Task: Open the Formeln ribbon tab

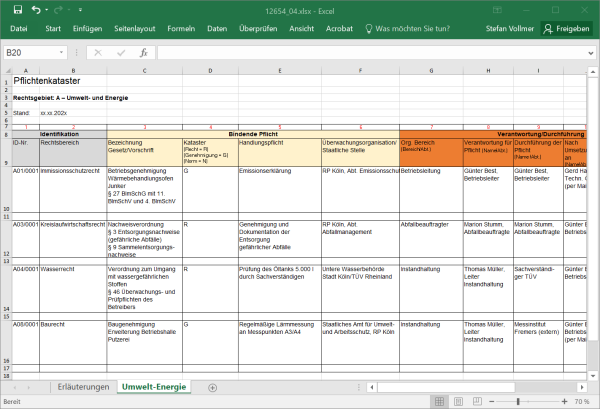Action: (x=181, y=29)
